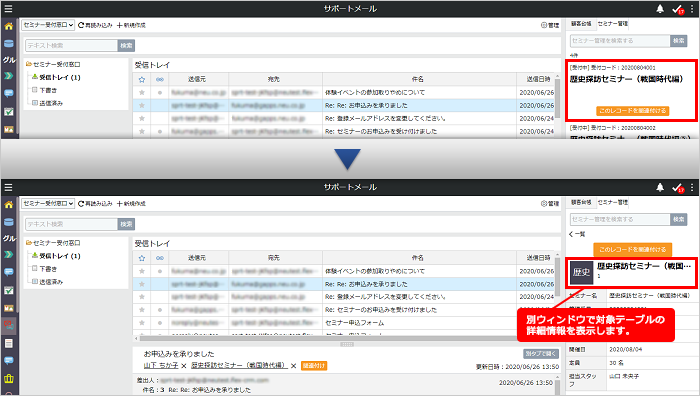Click the star column header in lower screenshot
Viewport: 700px width, 396px height.
coord(142,258)
